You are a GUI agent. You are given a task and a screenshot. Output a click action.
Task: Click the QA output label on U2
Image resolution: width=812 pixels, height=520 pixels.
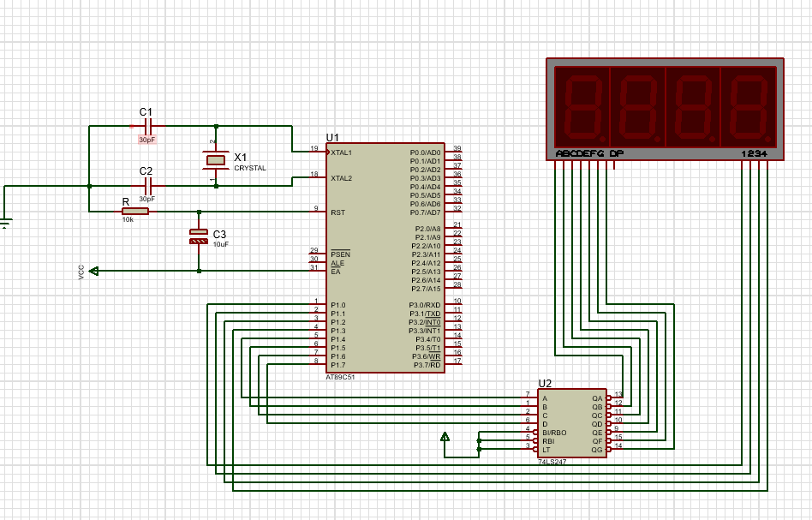point(598,399)
